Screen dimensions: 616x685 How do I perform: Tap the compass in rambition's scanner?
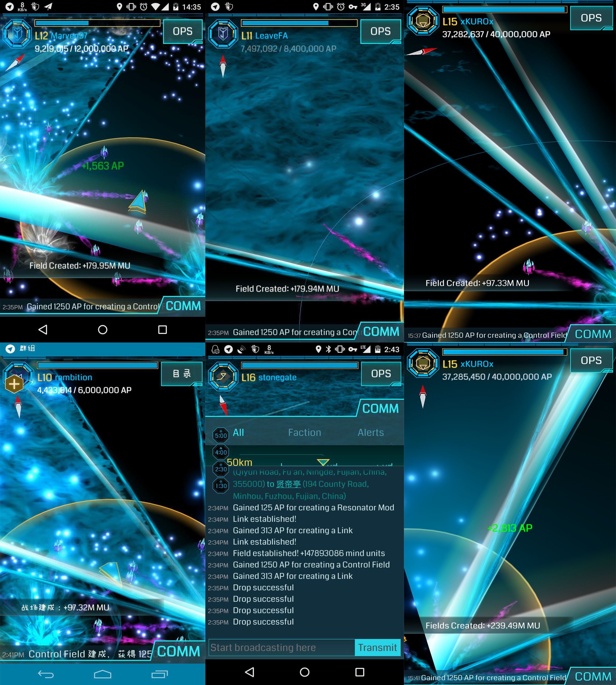18,406
